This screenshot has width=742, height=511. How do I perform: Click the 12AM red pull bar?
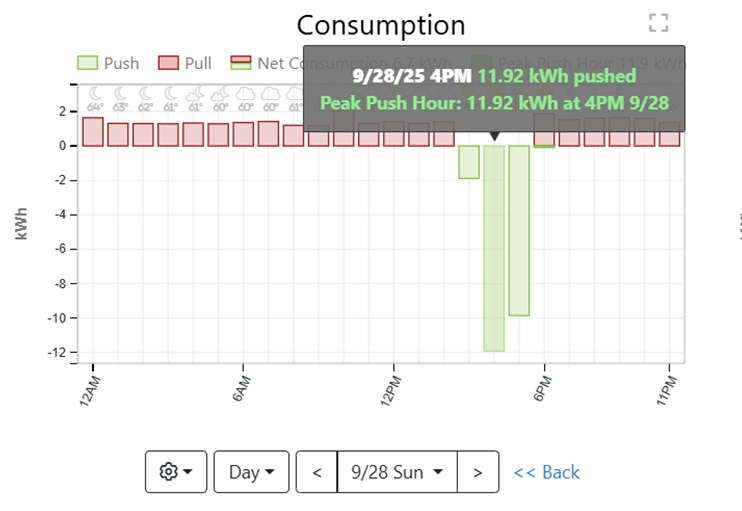tap(93, 132)
